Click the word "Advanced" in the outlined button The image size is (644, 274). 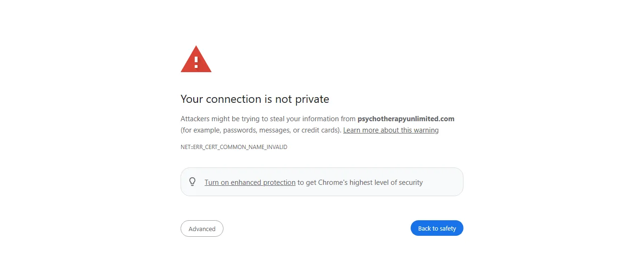pos(202,229)
